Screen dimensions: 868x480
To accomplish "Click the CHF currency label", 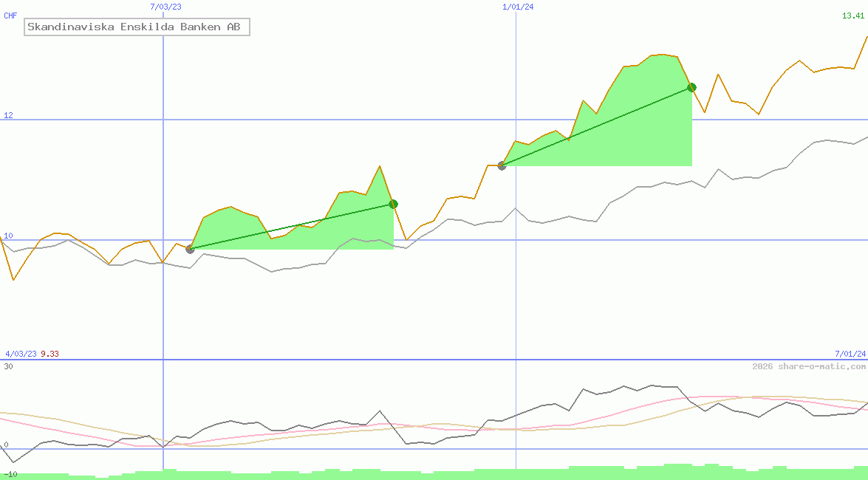I will coord(10,16).
